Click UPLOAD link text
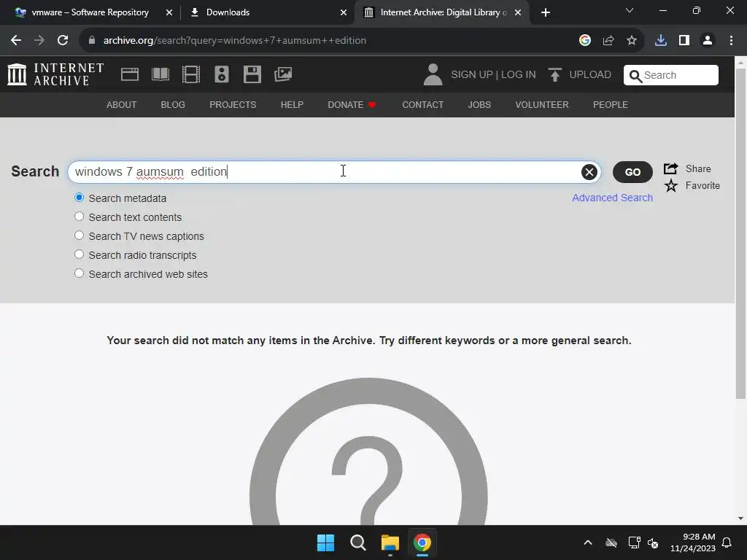Viewport: 747px width, 560px height. (589, 75)
